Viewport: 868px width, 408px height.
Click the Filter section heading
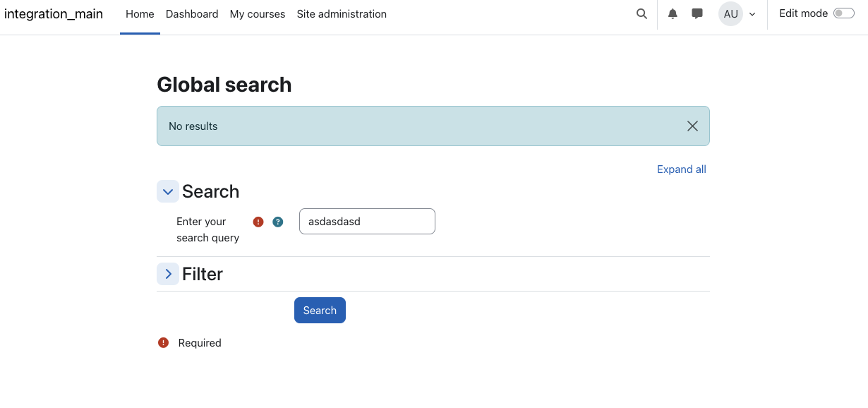click(203, 274)
